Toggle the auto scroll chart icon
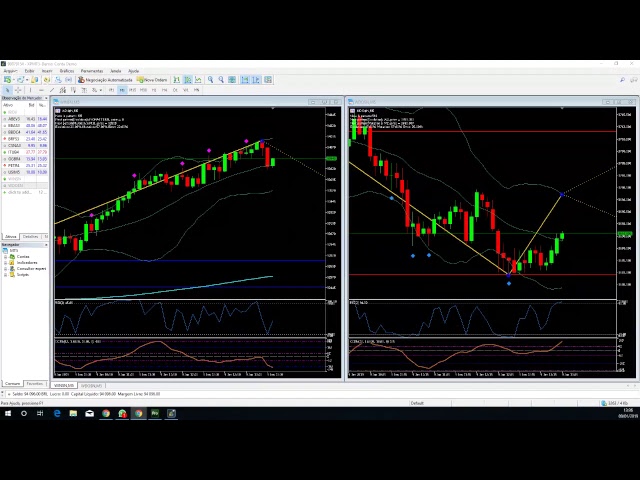The image size is (640, 480). pyautogui.click(x=245, y=80)
